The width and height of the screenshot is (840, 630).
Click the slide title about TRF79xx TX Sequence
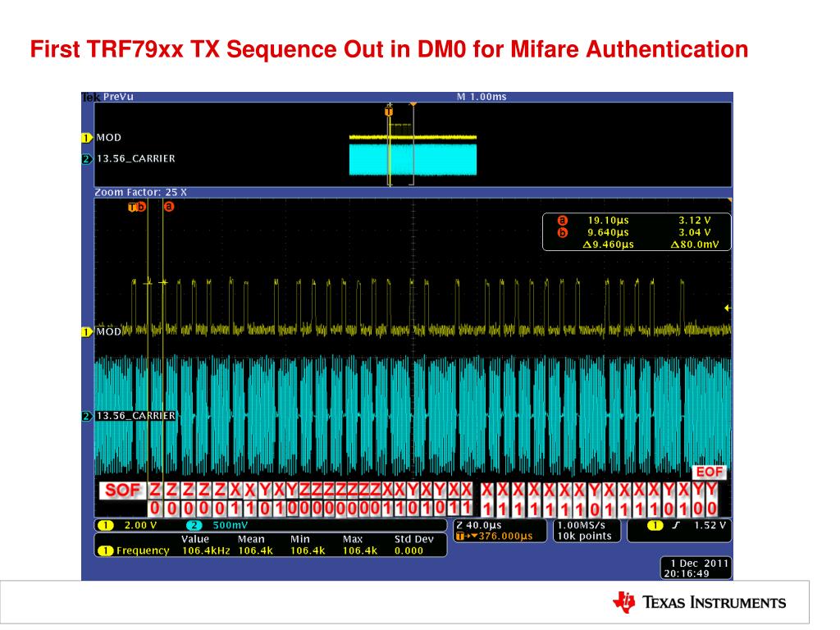tap(389, 49)
